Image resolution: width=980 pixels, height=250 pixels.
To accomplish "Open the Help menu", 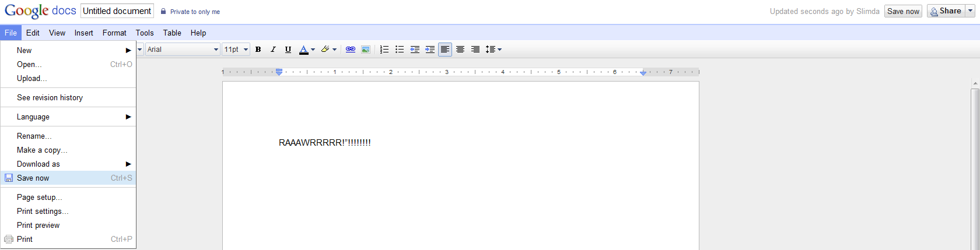I will (x=198, y=33).
